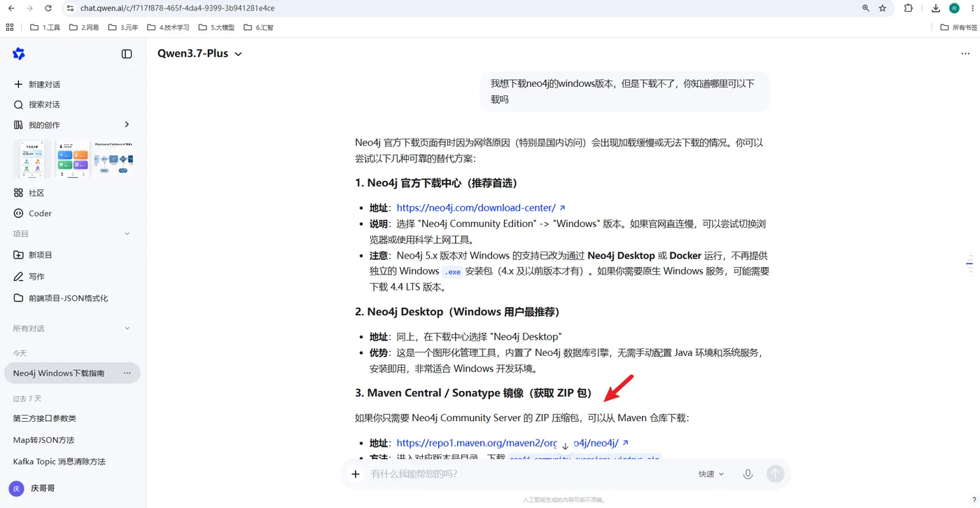Open 1.工具 bookmark folder
This screenshot has height=508, width=980.
(x=45, y=27)
